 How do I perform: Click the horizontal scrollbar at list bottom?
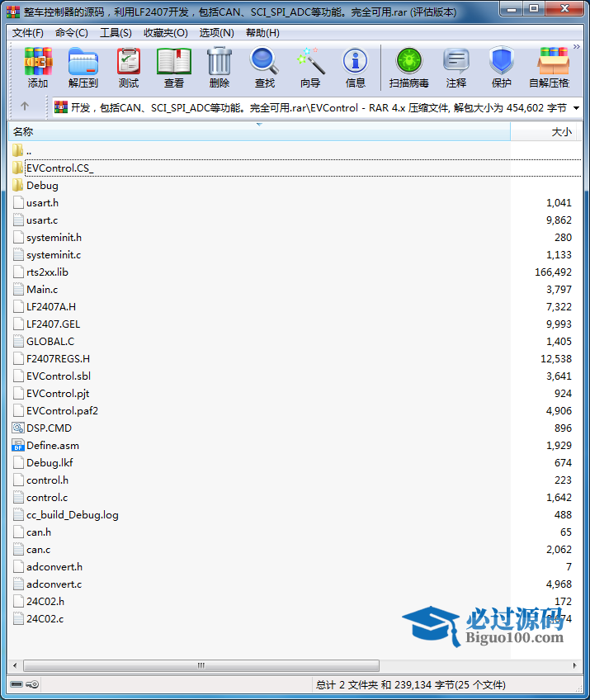[201, 665]
